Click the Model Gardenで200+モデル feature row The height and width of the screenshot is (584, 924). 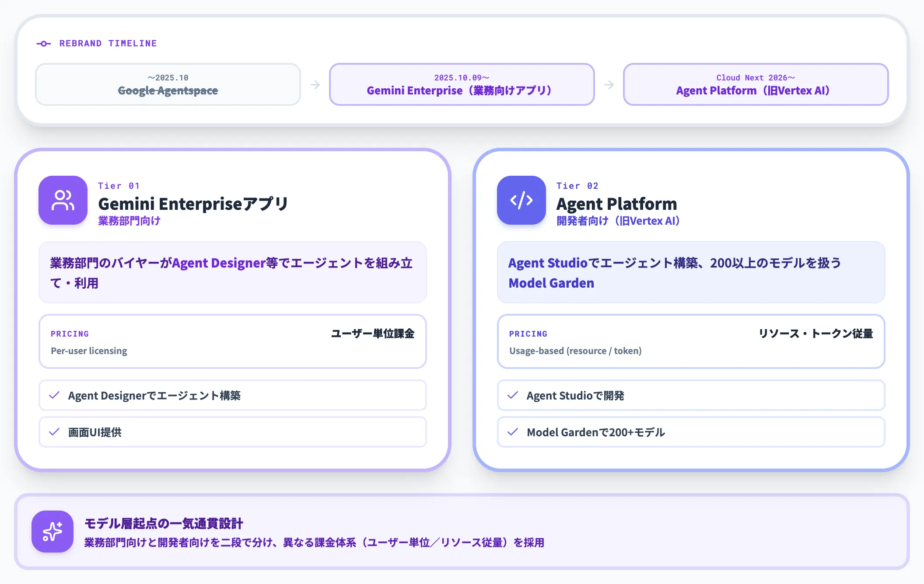pos(691,432)
